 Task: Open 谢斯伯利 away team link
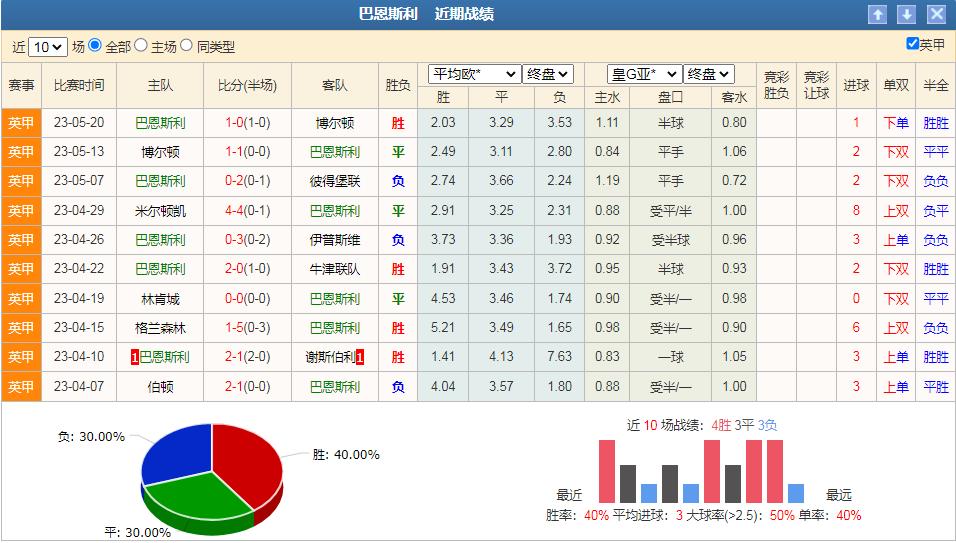(x=330, y=357)
